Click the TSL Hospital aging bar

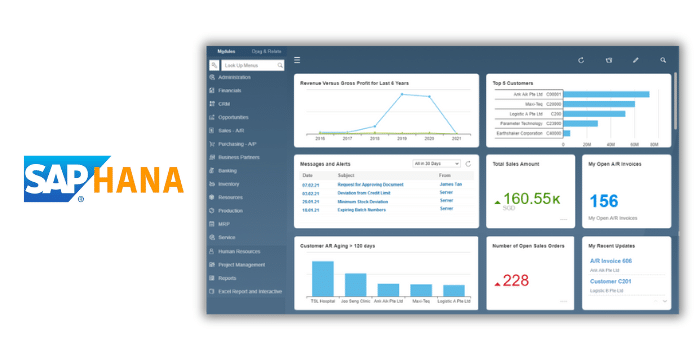(x=323, y=279)
